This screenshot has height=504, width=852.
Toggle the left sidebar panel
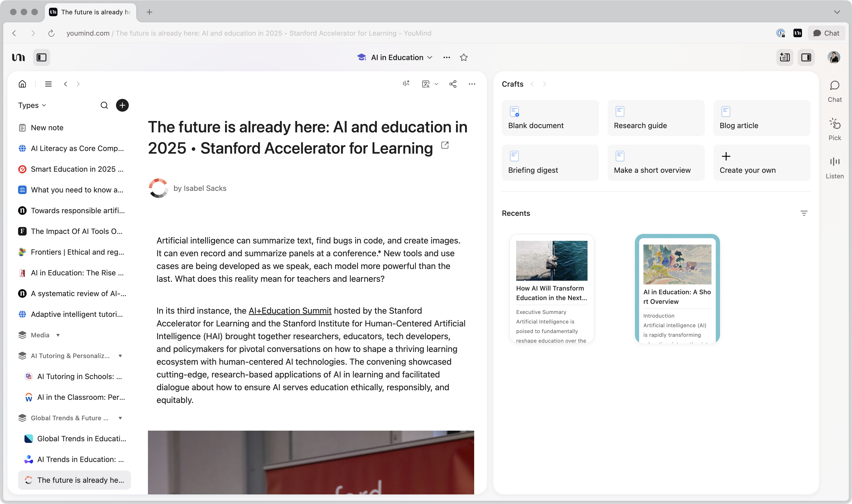(42, 57)
